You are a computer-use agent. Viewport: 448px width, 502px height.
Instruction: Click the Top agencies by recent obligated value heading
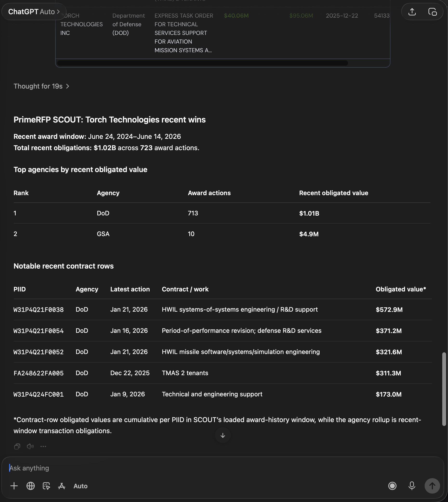(x=80, y=169)
